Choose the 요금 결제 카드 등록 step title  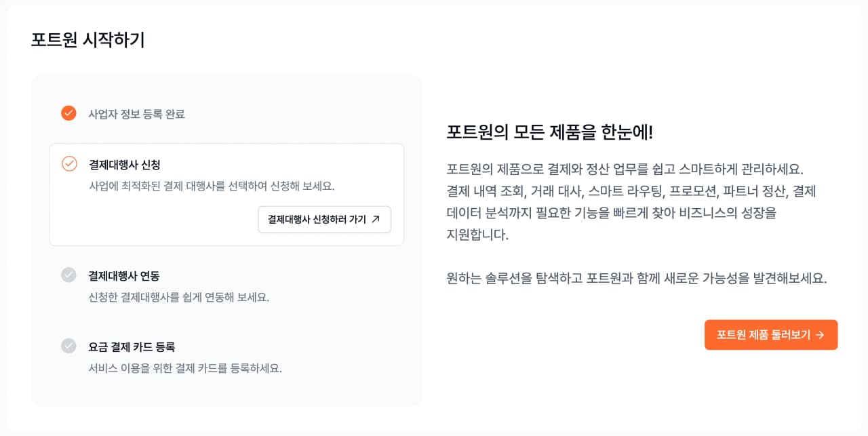132,346
